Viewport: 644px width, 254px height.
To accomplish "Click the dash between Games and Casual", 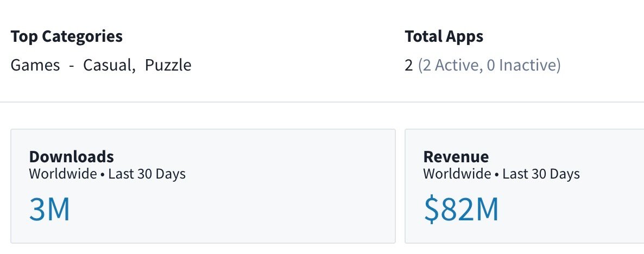I will [71, 66].
